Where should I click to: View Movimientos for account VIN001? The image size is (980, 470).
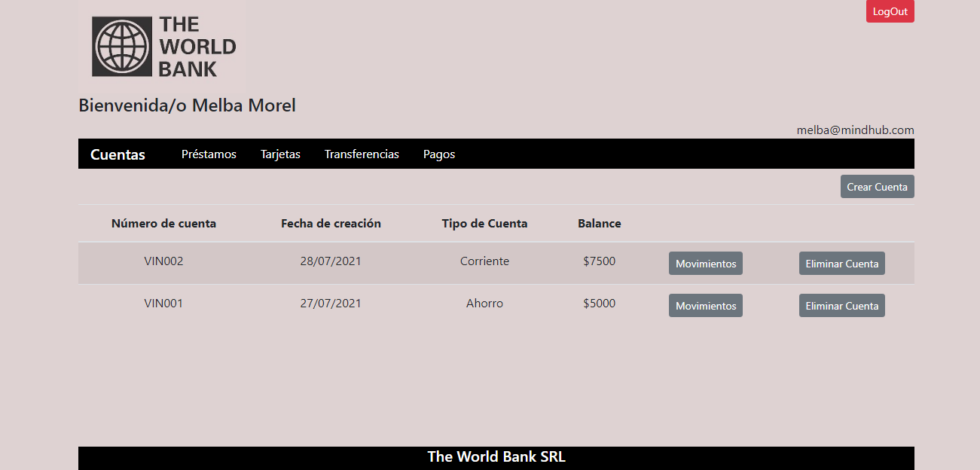705,305
